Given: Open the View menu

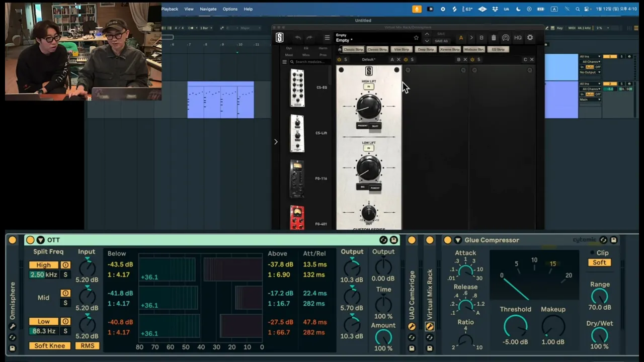Looking at the screenshot, I should point(189,9).
